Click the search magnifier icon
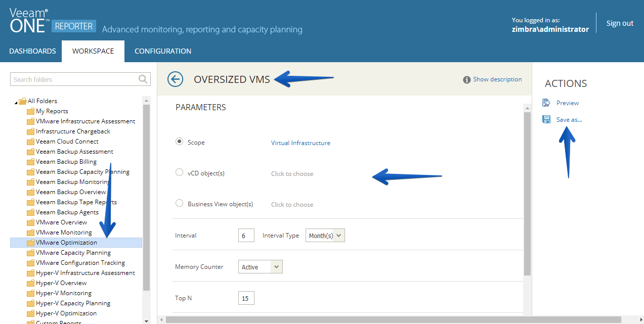Image resolution: width=644 pixels, height=324 pixels. pyautogui.click(x=143, y=79)
